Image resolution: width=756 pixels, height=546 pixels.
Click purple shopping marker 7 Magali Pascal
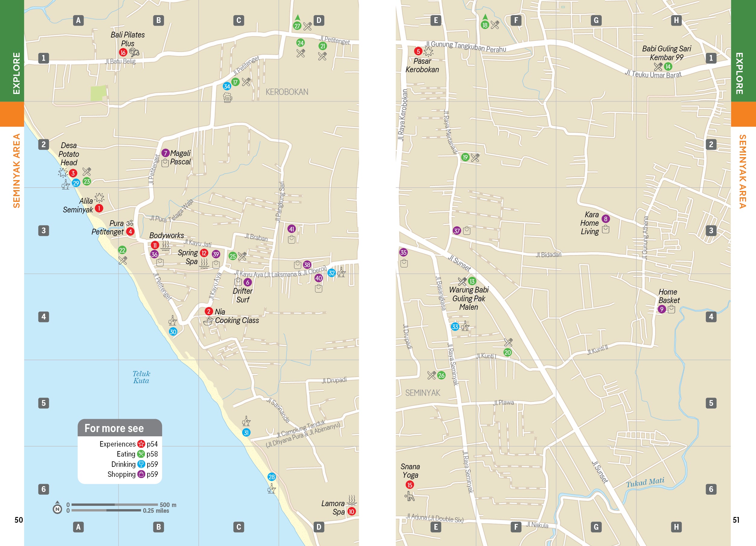[165, 153]
